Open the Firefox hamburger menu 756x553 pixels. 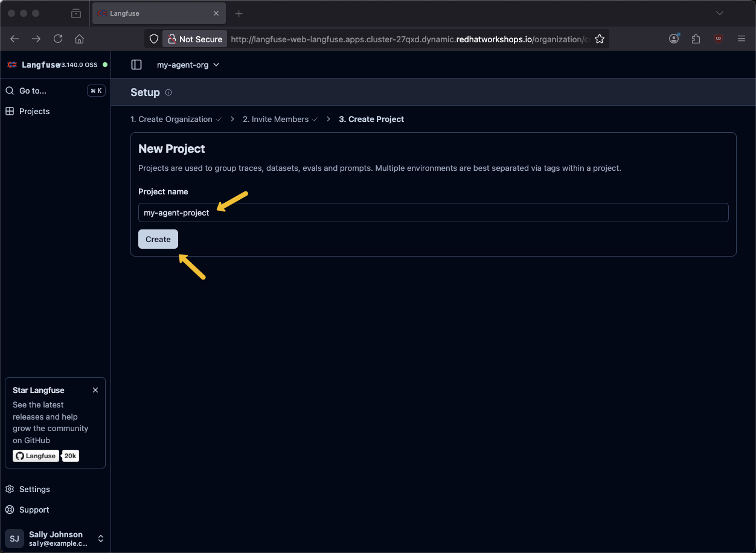coord(742,39)
